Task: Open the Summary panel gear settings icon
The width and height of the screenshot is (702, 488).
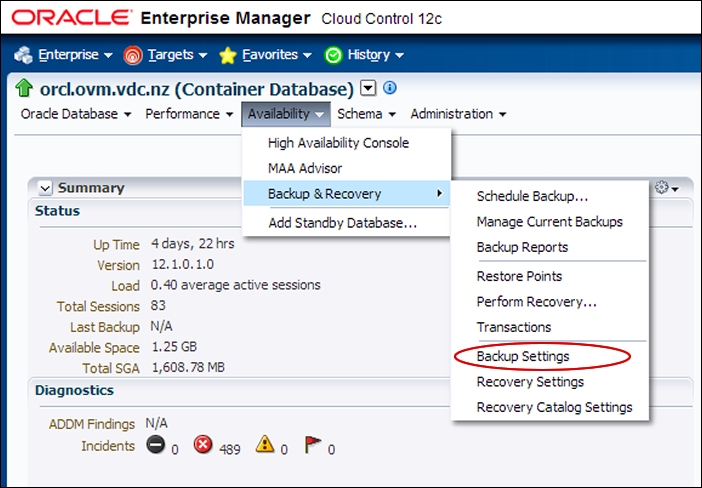Action: coord(666,188)
